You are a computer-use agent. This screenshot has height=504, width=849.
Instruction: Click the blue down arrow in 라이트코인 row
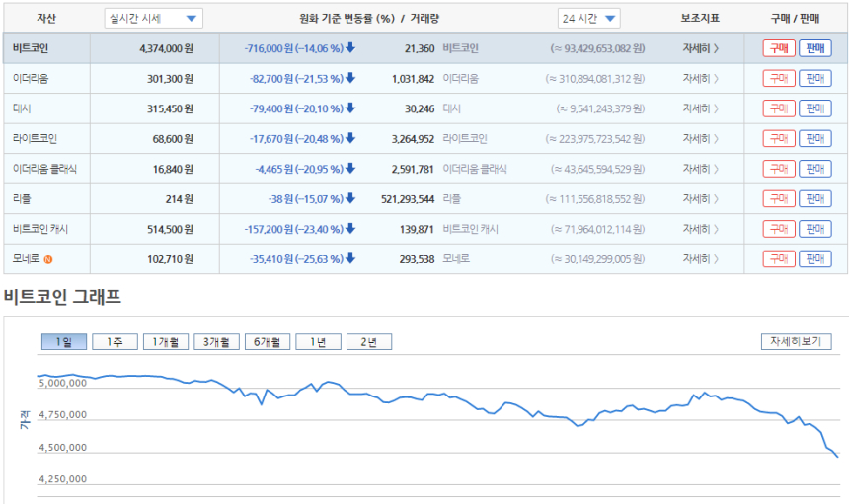(x=350, y=138)
